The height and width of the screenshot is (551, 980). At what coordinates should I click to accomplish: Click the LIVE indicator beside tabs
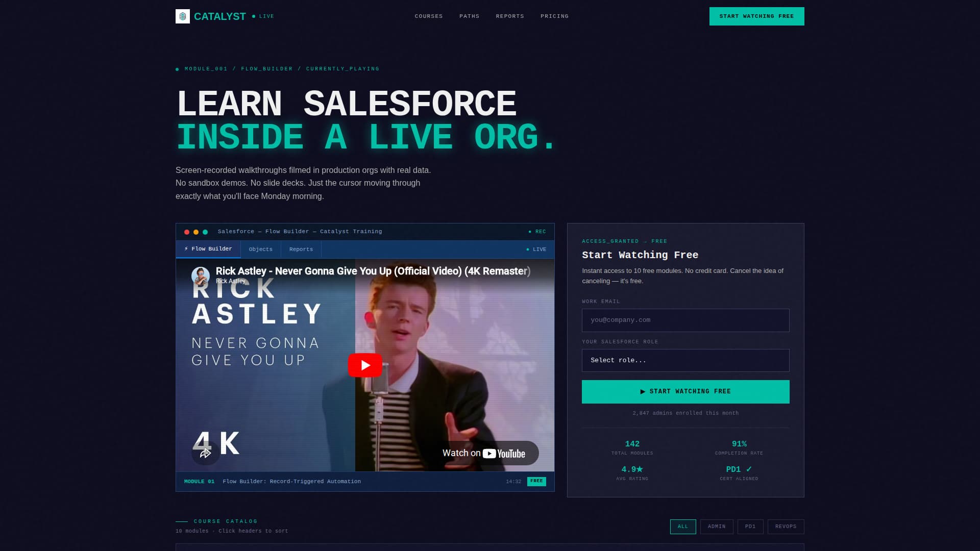(x=536, y=249)
